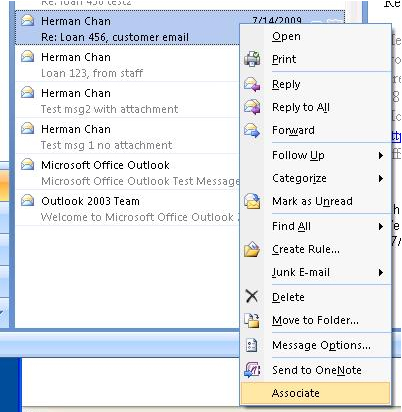The image size is (402, 412).
Task: Expand the Junk E-mail submenu arrow
Action: point(381,273)
